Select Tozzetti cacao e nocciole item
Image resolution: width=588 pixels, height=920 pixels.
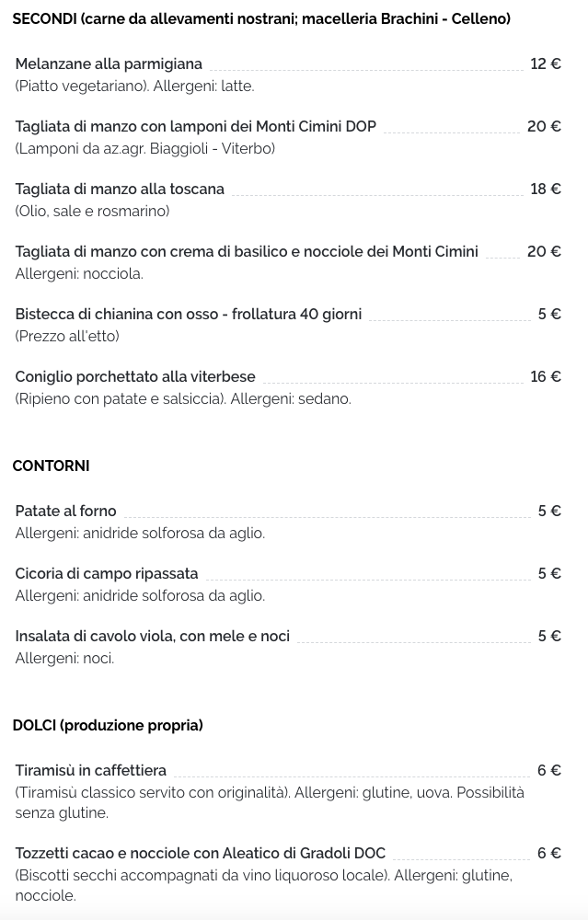(200, 853)
